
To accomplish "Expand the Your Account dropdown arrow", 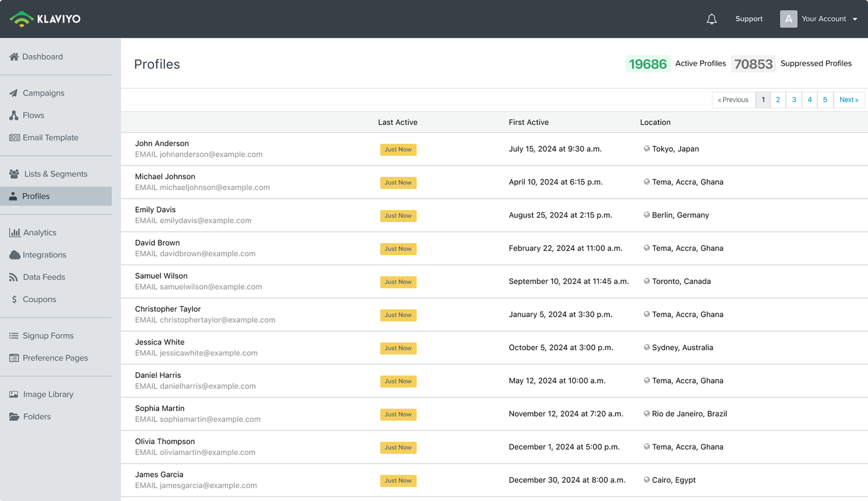I will pyautogui.click(x=855, y=19).
